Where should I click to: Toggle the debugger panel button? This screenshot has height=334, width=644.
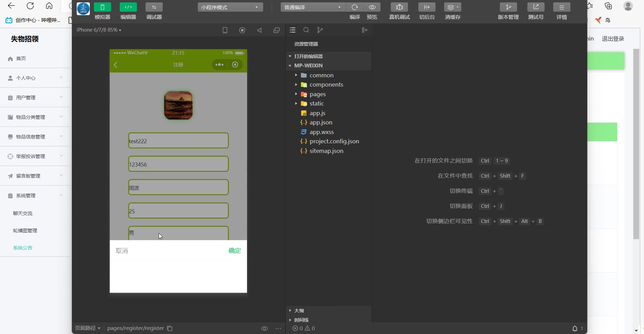pos(154,7)
